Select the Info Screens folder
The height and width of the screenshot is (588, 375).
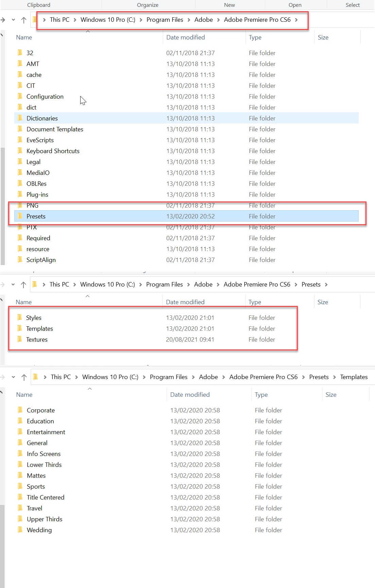pos(44,454)
